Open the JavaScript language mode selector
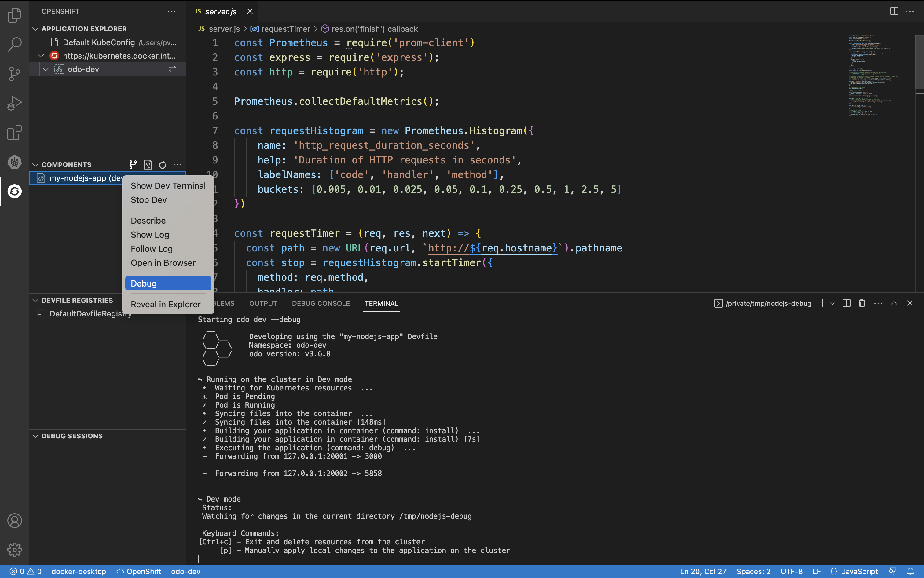Viewport: 924px width, 578px height. [856, 571]
